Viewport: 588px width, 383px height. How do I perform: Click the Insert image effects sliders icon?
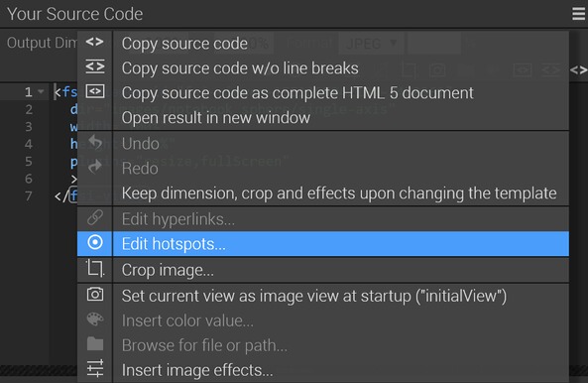(x=95, y=368)
